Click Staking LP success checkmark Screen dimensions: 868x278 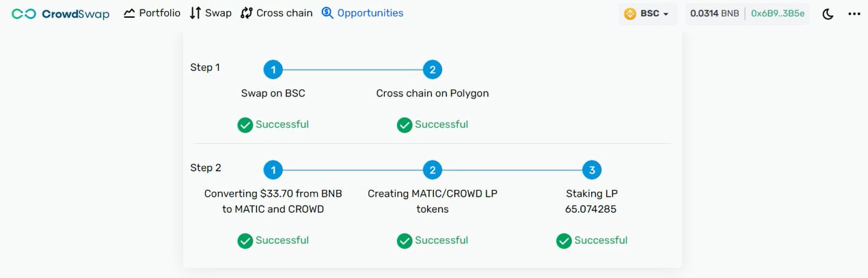[x=564, y=240]
